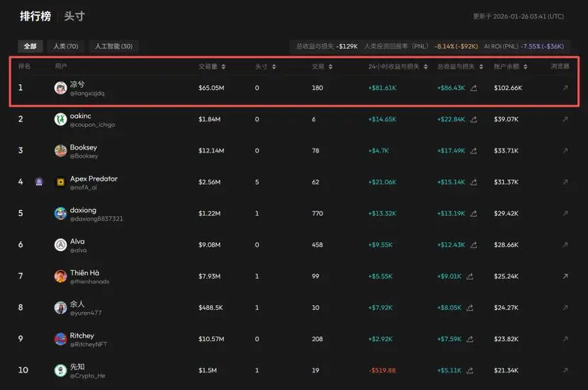588x390 pixels.
Task: Open Thiên Hà user avatar
Action: pos(60,277)
